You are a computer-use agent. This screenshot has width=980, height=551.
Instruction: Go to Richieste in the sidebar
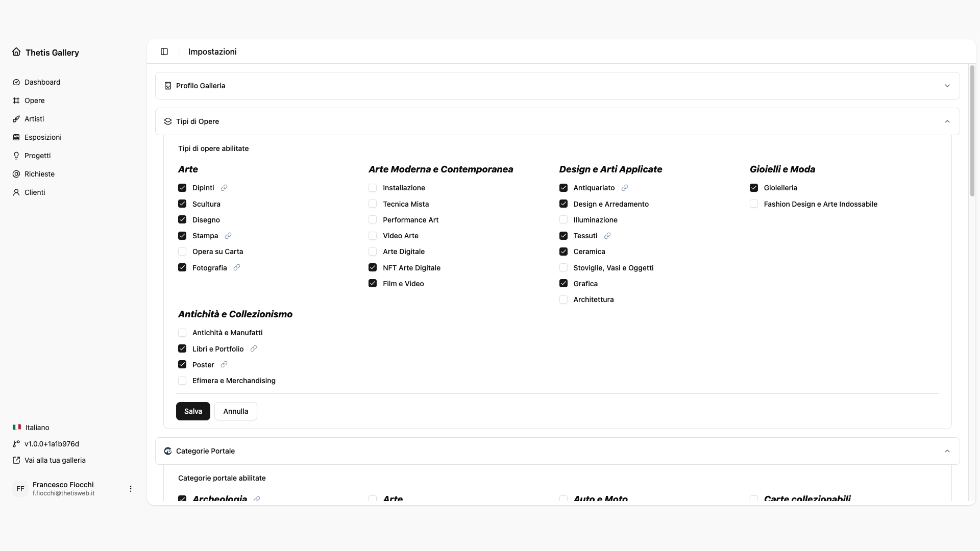point(39,174)
